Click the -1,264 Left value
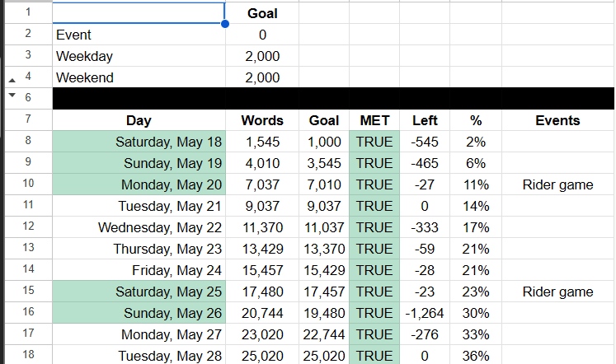616x364 pixels. (425, 313)
